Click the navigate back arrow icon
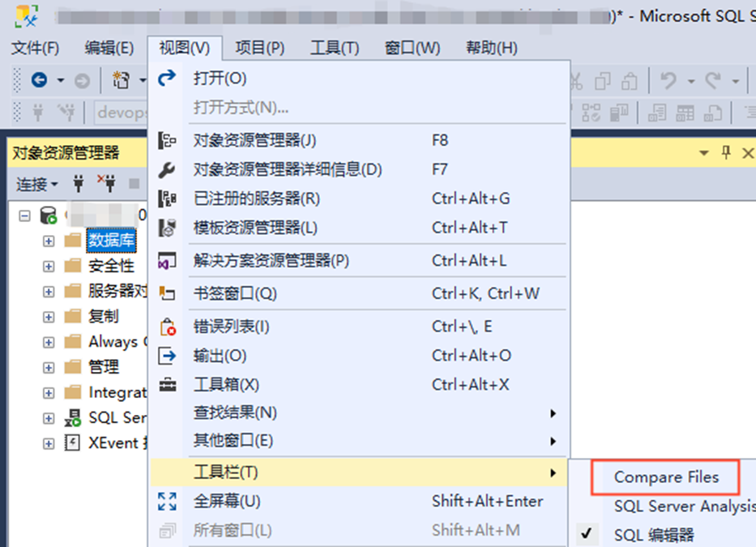 (39, 79)
